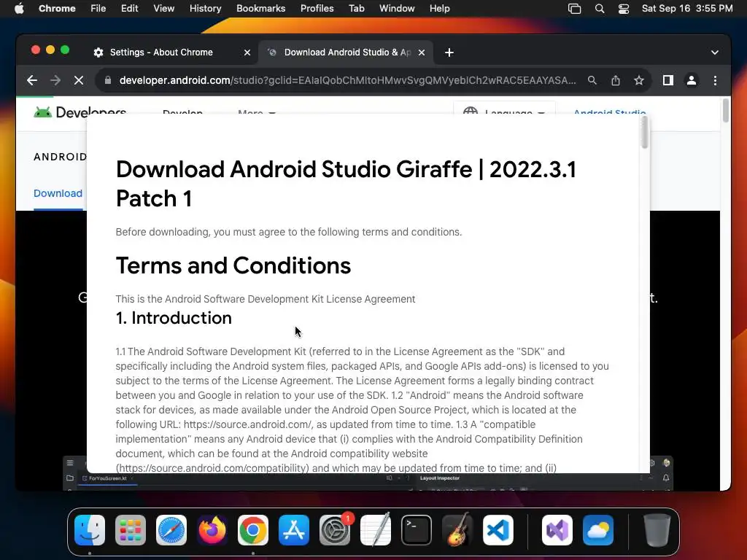The image size is (747, 560).
Task: Open the More dropdown in site header
Action: [x=256, y=113]
